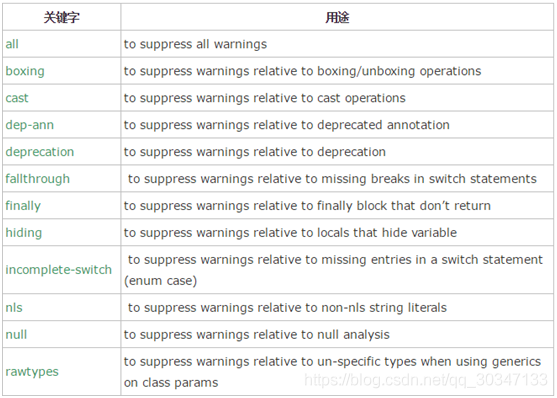
Task: Click the 'nls' keyword
Action: coord(14,308)
